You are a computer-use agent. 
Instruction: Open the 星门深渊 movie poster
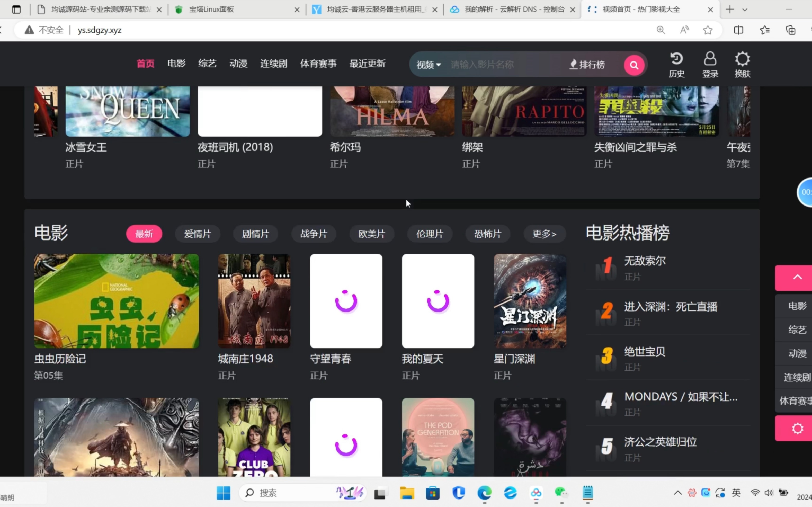530,301
